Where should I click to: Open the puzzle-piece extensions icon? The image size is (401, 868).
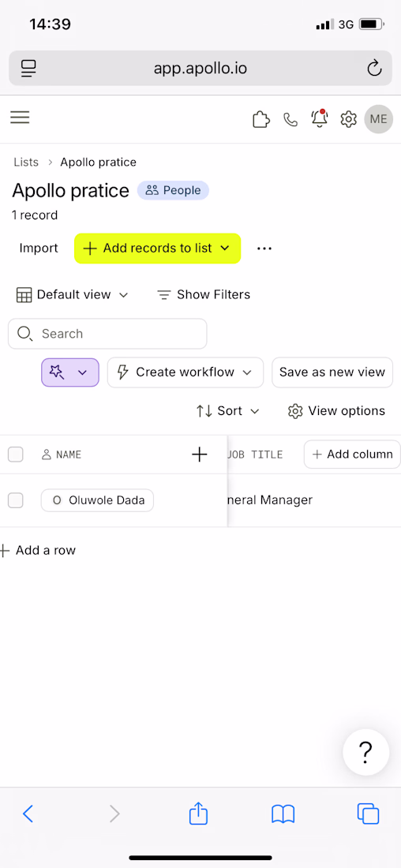point(261,119)
